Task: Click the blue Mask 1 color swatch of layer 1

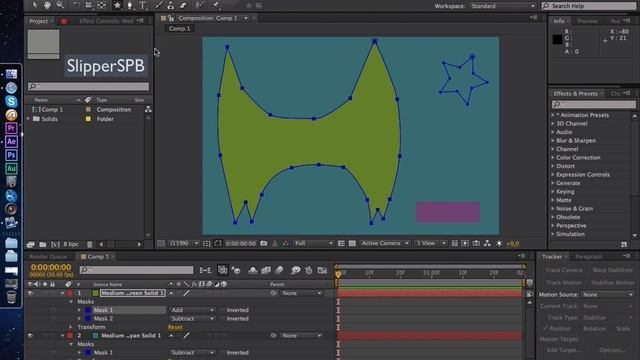Action: tap(88, 310)
